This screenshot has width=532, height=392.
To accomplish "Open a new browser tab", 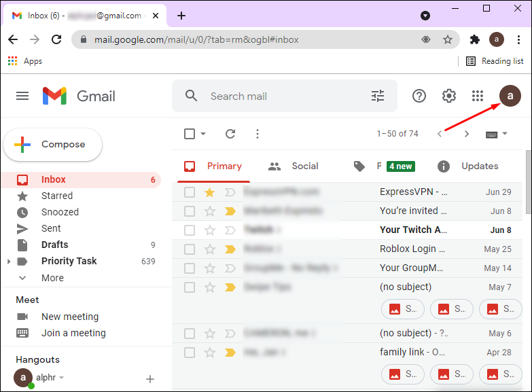I will coord(181,16).
